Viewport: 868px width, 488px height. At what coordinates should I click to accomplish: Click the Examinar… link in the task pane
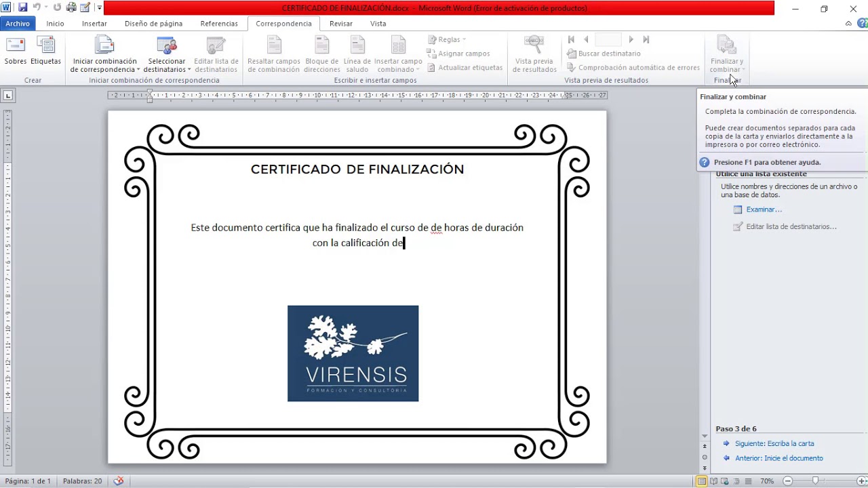[x=764, y=209]
